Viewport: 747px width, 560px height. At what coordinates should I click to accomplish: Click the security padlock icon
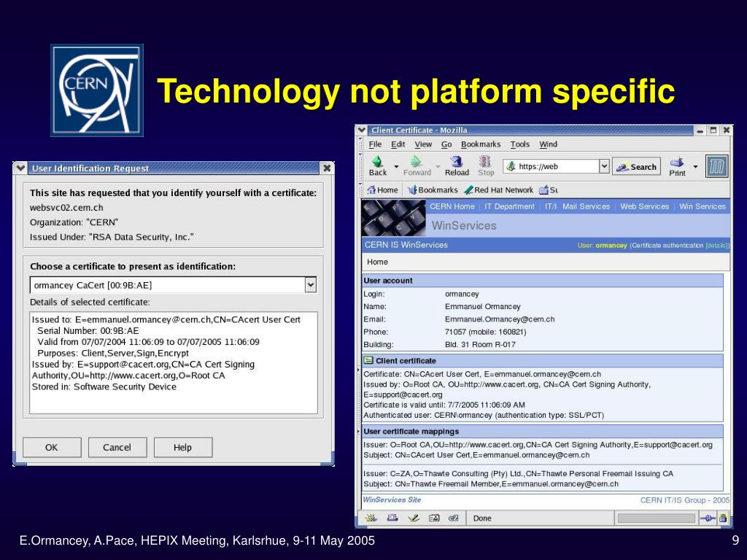tap(723, 518)
